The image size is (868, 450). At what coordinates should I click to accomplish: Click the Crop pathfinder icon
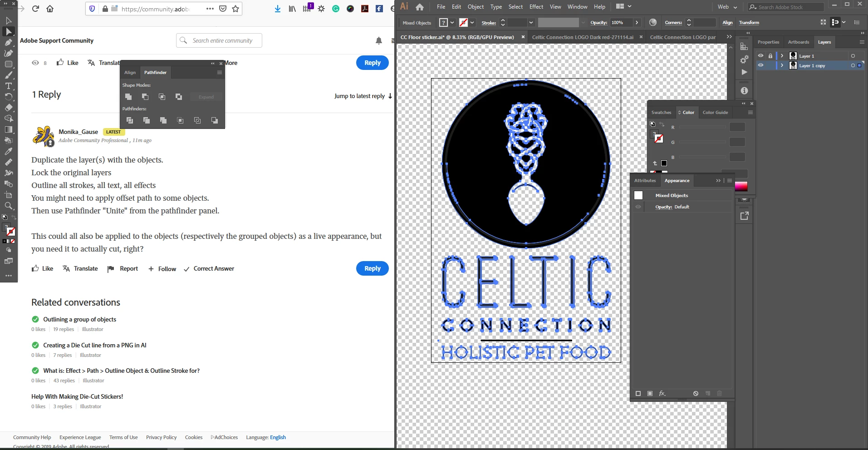[x=180, y=120]
